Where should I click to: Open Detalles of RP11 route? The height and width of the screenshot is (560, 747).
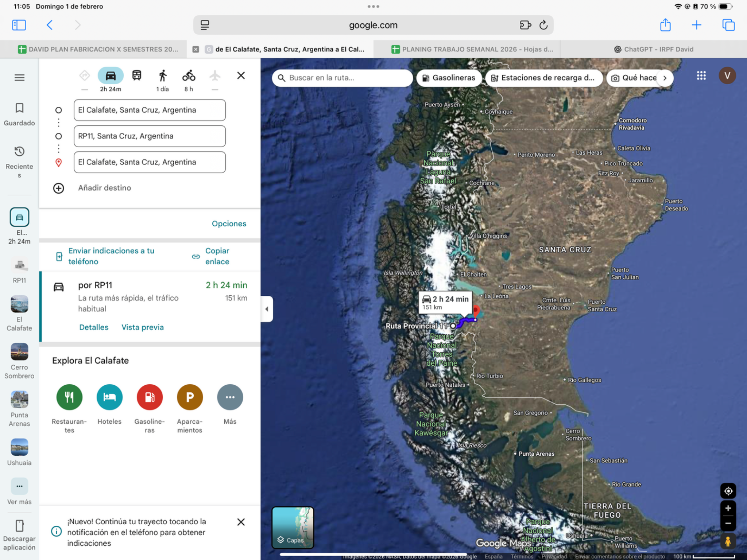[94, 327]
